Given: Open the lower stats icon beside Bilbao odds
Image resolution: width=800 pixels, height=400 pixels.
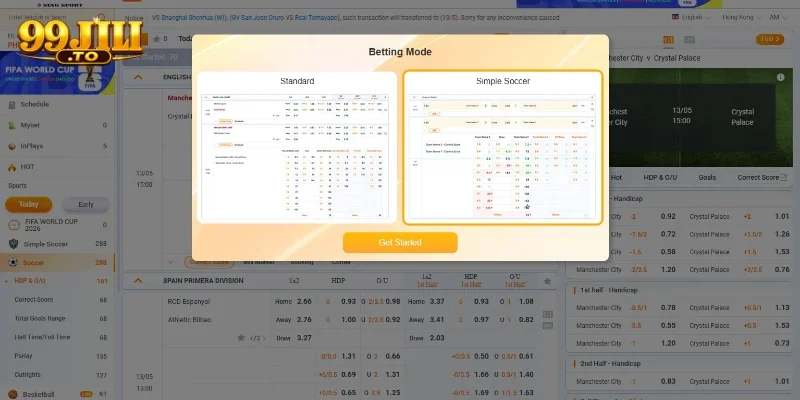Looking at the screenshot, I should click(x=547, y=326).
